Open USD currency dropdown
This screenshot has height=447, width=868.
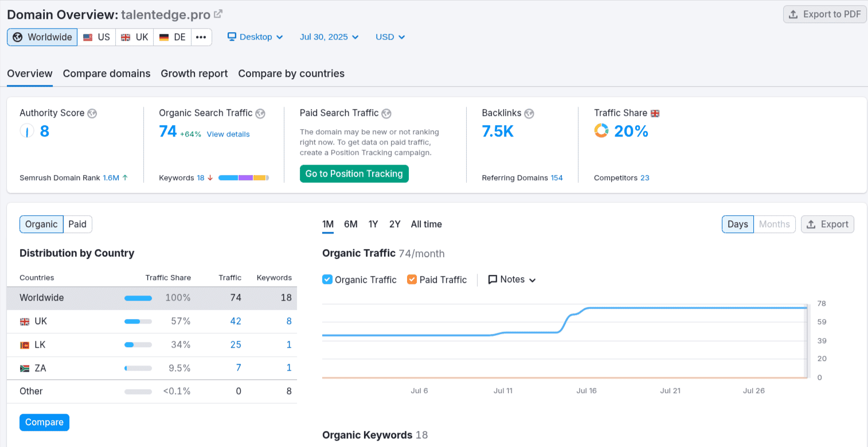pyautogui.click(x=390, y=37)
